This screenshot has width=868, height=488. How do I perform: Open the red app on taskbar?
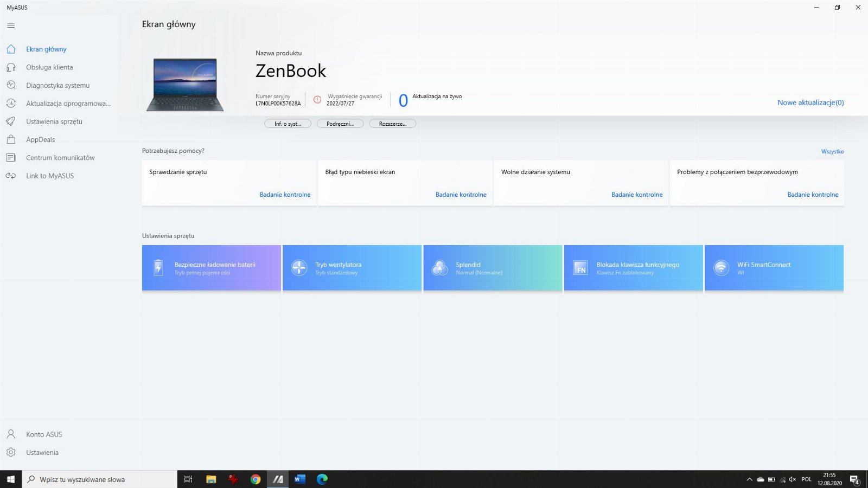pyautogui.click(x=233, y=479)
